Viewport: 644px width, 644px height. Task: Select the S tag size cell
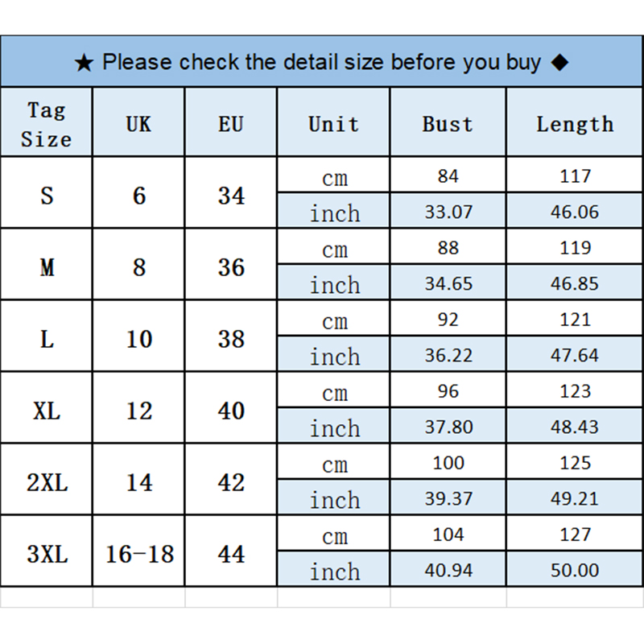[x=47, y=195]
